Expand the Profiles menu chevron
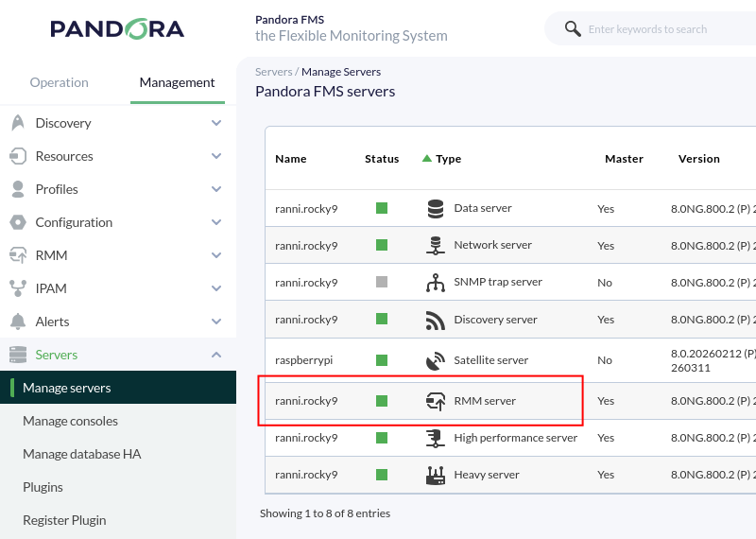The height and width of the screenshot is (539, 756). coord(216,189)
